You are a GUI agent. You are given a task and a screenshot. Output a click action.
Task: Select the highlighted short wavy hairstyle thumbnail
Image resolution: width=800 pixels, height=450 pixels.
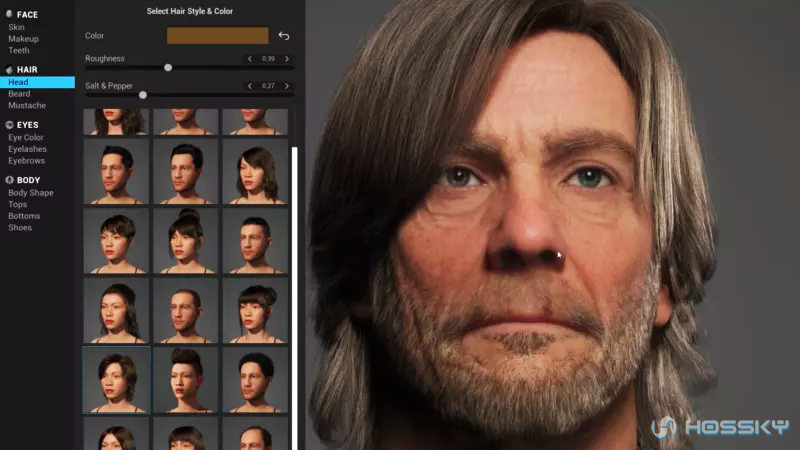(x=116, y=380)
